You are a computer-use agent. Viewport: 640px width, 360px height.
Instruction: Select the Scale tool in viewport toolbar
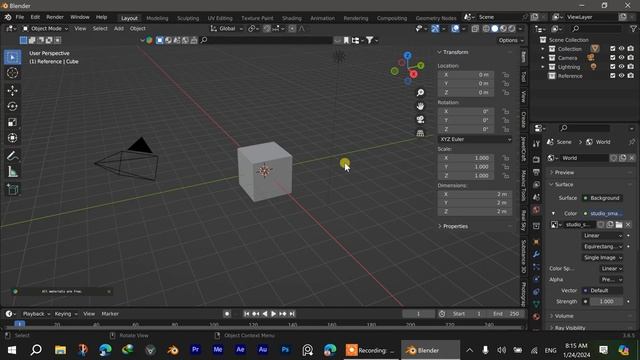(x=12, y=122)
